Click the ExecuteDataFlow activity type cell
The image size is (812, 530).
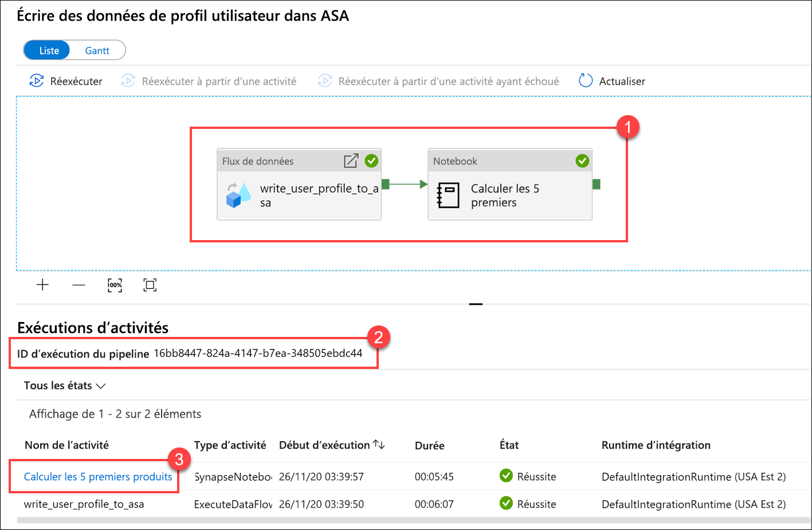(x=233, y=504)
